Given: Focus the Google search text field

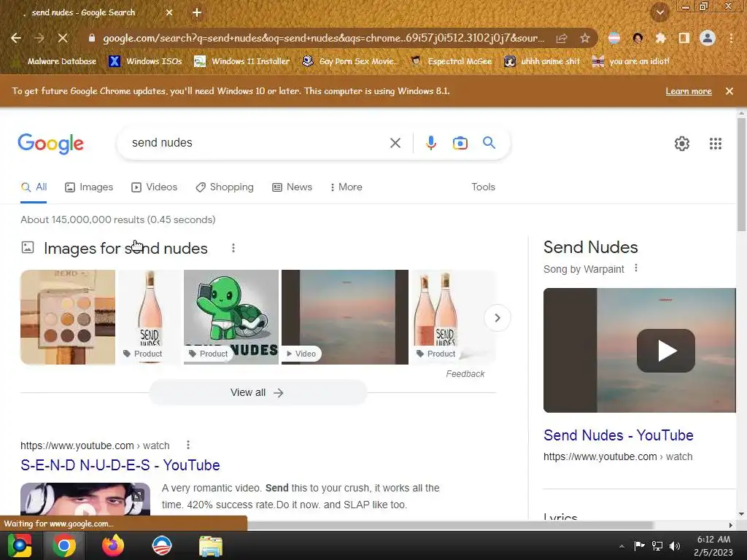Looking at the screenshot, I should (x=258, y=143).
